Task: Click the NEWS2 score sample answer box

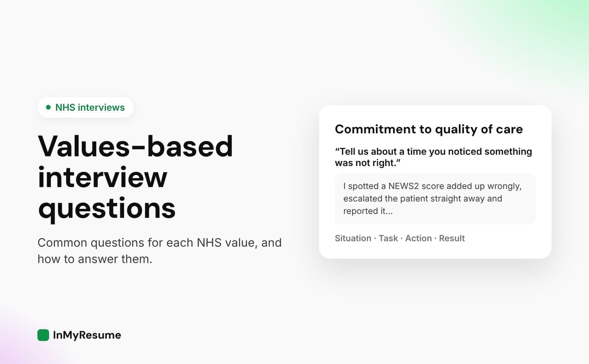Action: [x=435, y=199]
